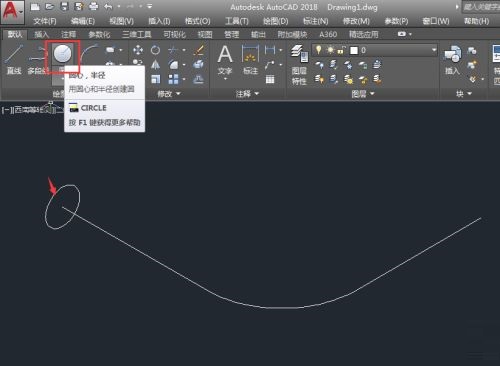500x366 pixels.
Task: Click layer 0 color swatch in layer dropdown
Action: coord(354,50)
